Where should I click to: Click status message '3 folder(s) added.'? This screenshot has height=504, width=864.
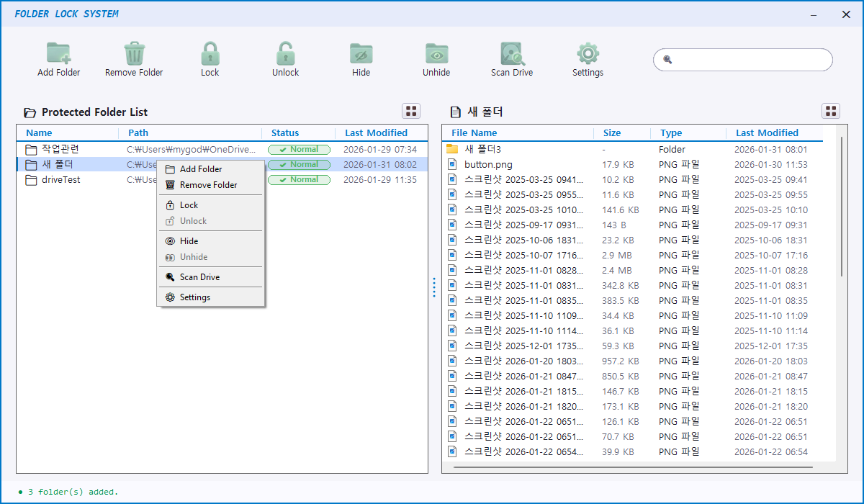click(73, 492)
